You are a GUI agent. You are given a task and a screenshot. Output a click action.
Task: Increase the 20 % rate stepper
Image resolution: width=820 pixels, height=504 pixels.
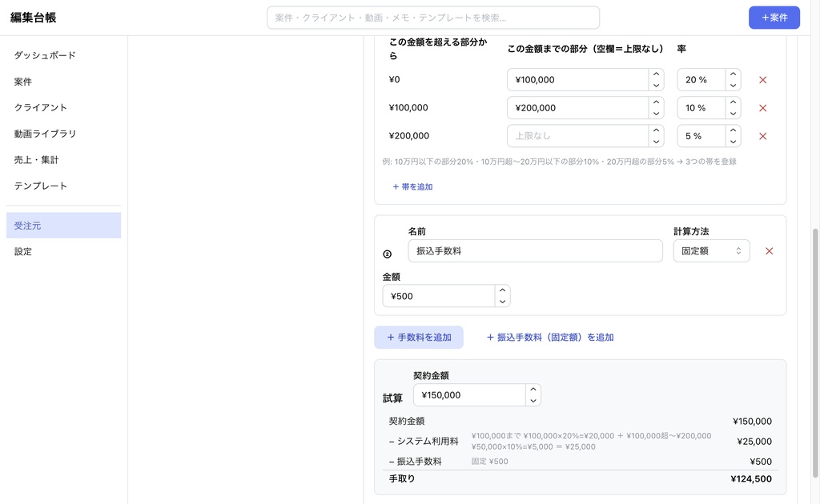734,74
